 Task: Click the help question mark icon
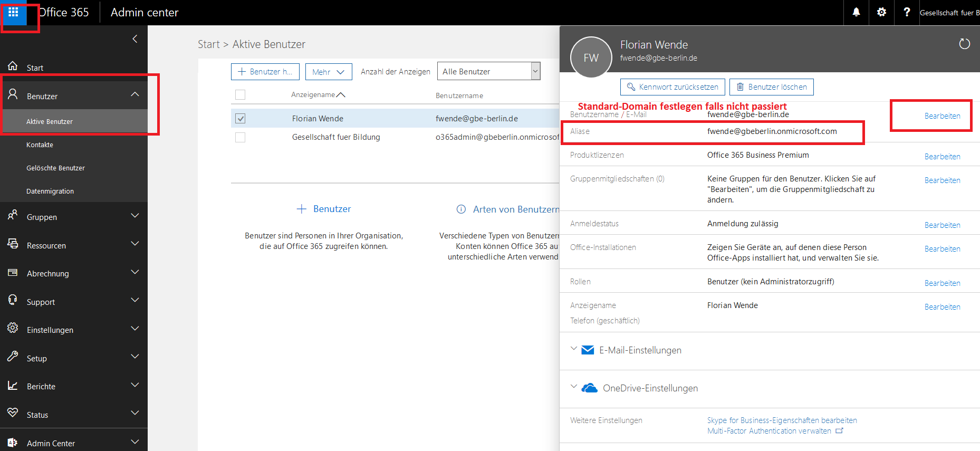pos(907,12)
